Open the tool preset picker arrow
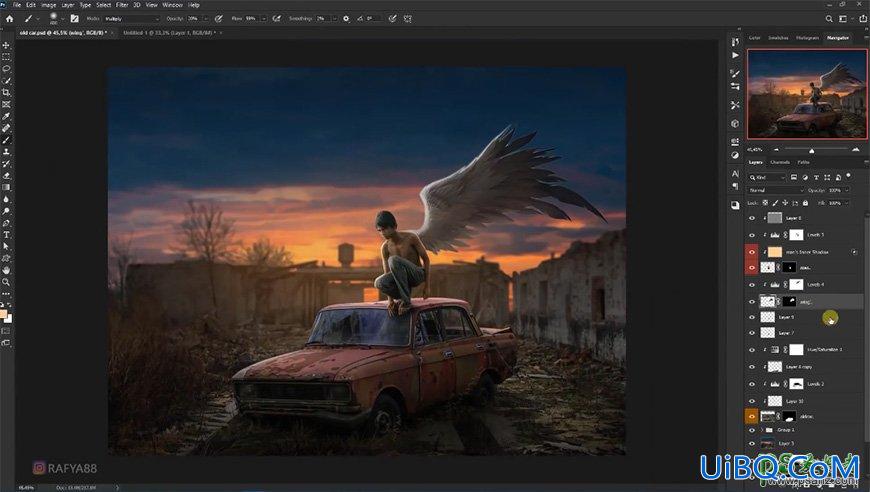870x492 pixels. [38, 18]
